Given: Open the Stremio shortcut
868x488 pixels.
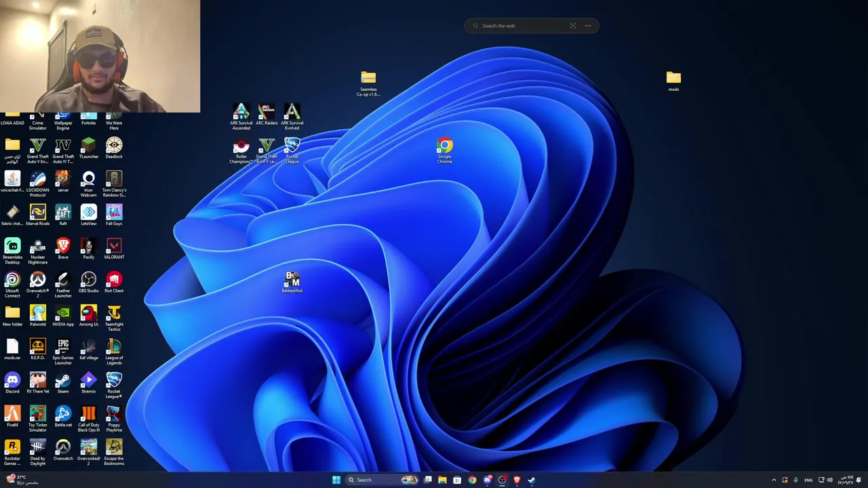Looking at the screenshot, I should pos(88,383).
